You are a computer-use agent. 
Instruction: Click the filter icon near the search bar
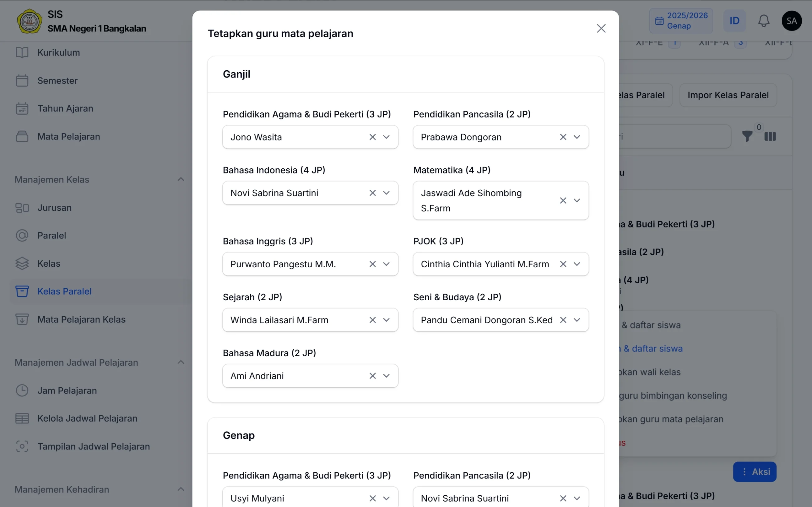pos(747,136)
